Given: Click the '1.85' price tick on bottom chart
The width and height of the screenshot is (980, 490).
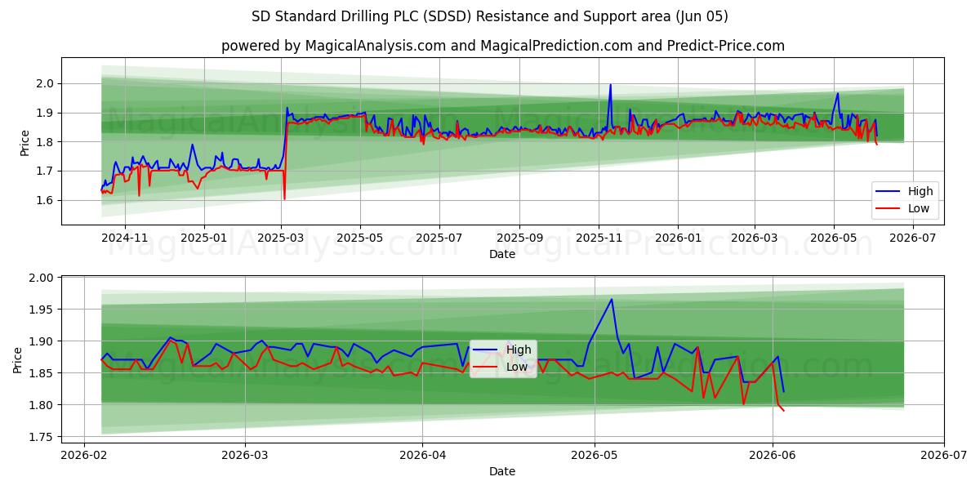Looking at the screenshot, I should coord(42,373).
